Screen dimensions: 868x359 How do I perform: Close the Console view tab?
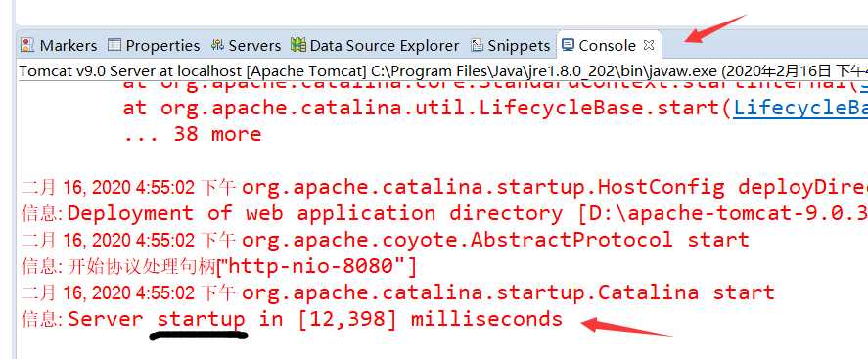(x=649, y=45)
